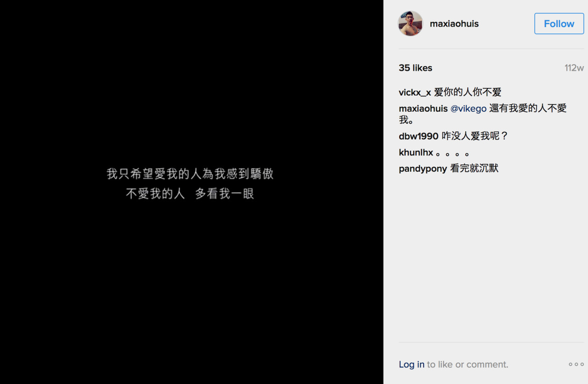Open the 112w post timestamp

574,68
